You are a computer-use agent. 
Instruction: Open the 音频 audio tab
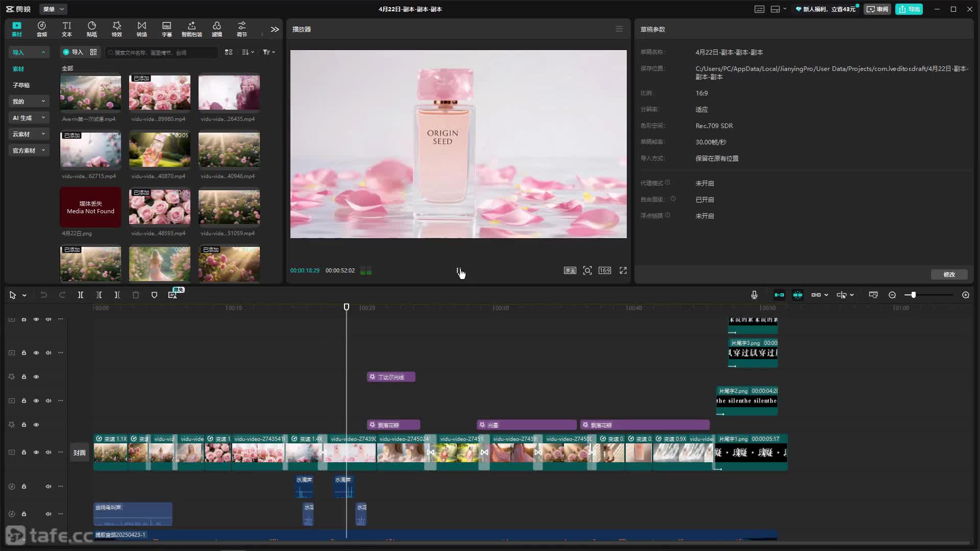[x=42, y=29]
